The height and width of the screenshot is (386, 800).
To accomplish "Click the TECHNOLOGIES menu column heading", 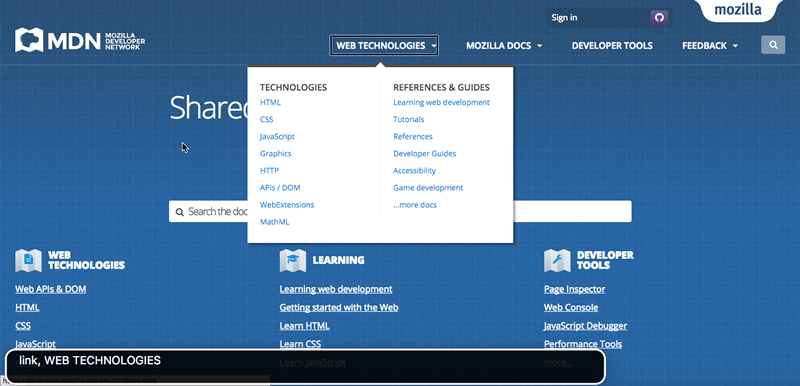I will pos(293,88).
